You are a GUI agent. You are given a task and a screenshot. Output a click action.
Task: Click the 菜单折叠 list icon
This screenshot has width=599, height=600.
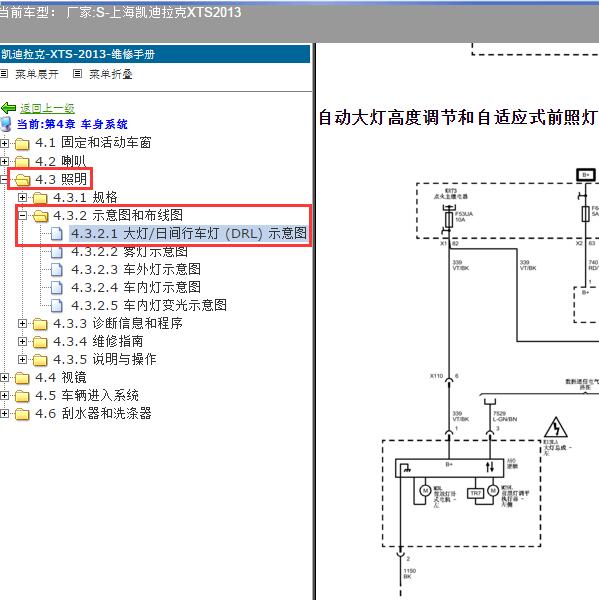[x=77, y=73]
